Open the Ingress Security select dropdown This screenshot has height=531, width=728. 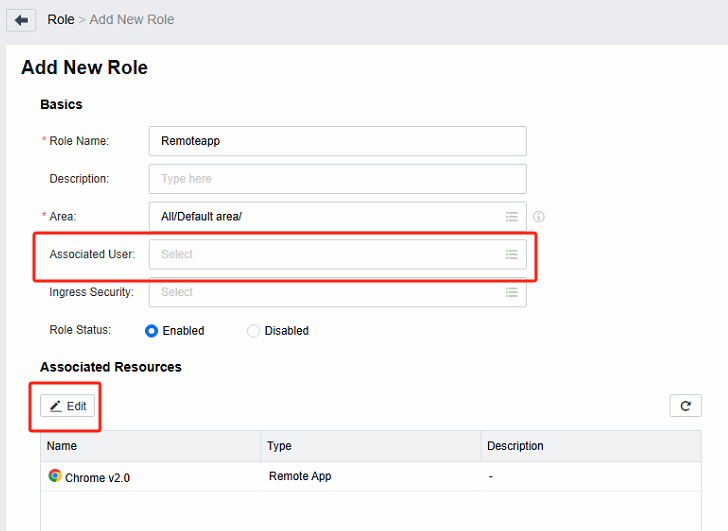click(x=325, y=292)
